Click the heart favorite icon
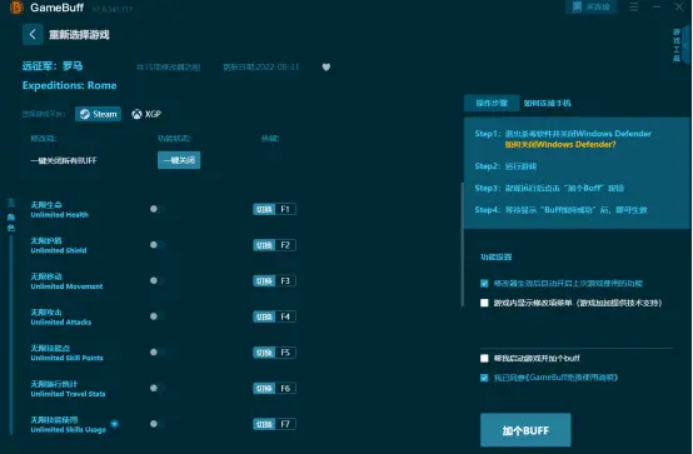 click(x=326, y=67)
